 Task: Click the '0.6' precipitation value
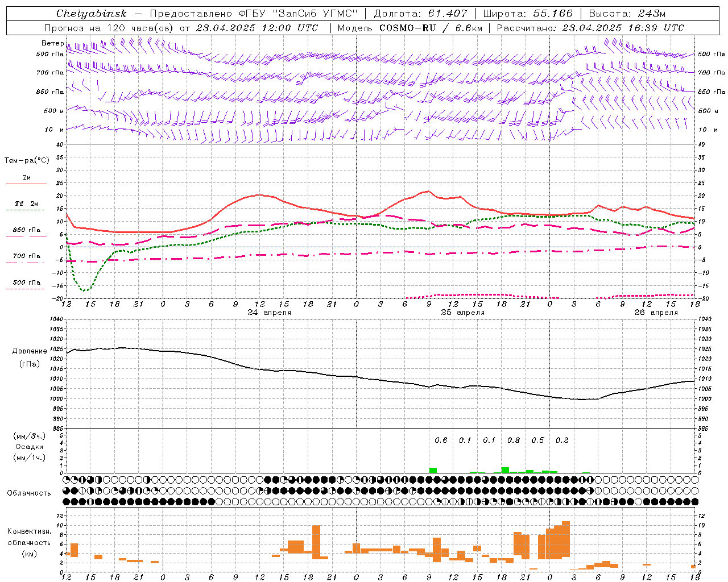441,440
